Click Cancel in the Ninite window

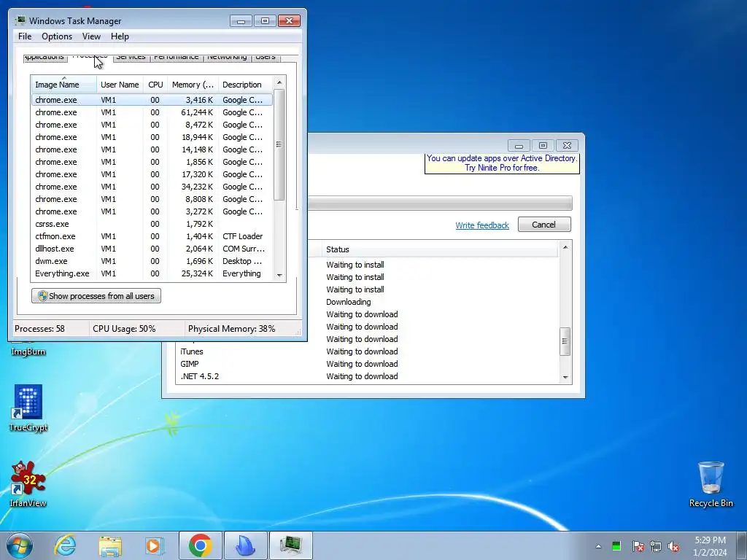[x=544, y=225]
